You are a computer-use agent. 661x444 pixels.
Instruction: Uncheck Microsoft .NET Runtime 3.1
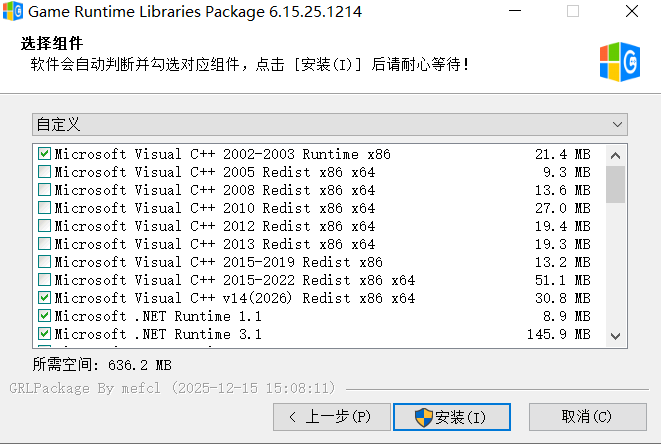tap(44, 334)
